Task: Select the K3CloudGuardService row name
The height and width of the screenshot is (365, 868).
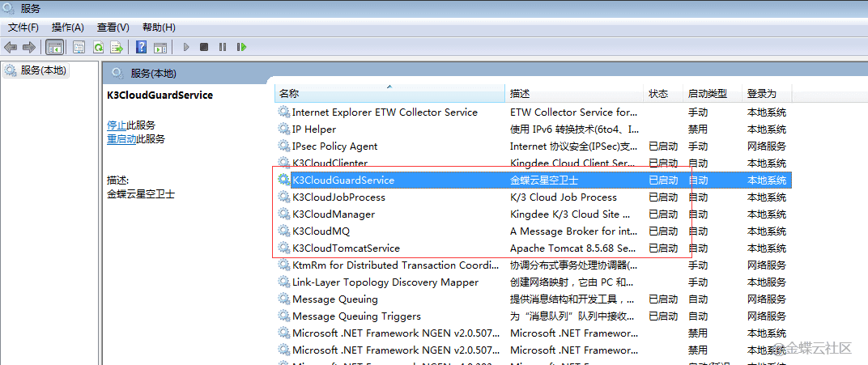Action: pyautogui.click(x=343, y=180)
